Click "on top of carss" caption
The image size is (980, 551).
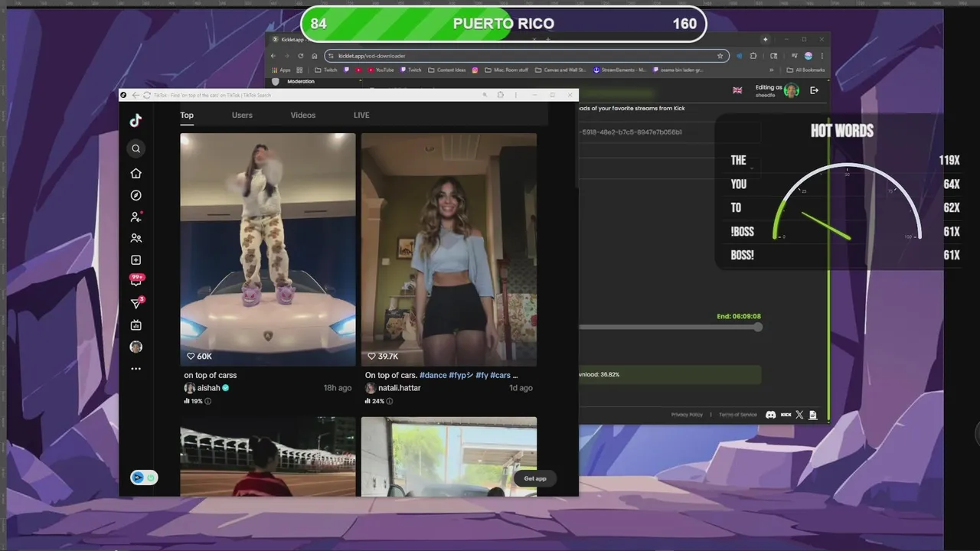tap(211, 376)
